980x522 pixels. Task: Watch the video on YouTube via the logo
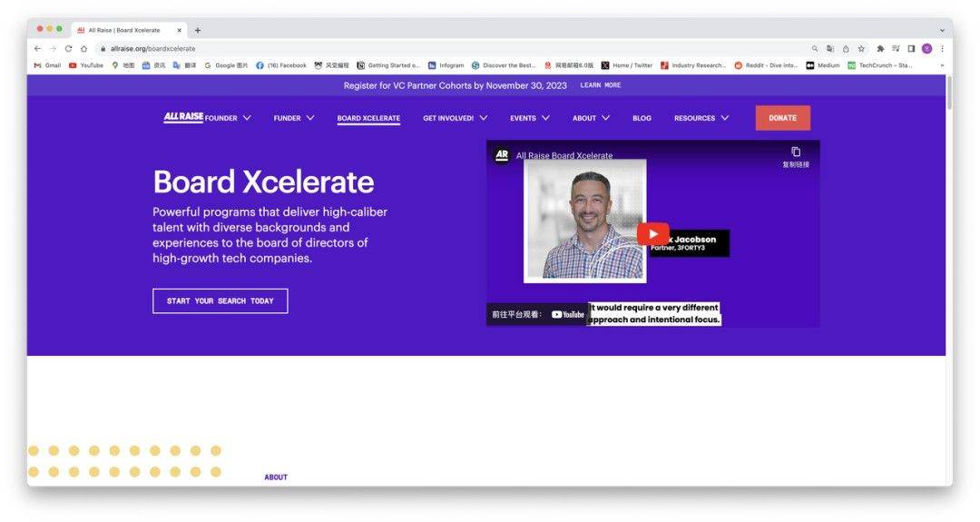(x=567, y=314)
